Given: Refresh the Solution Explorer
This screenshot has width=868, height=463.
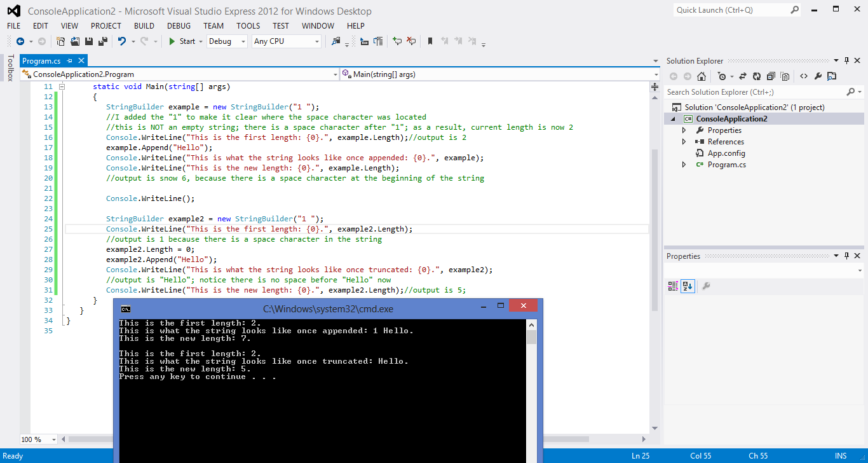Looking at the screenshot, I should [756, 76].
